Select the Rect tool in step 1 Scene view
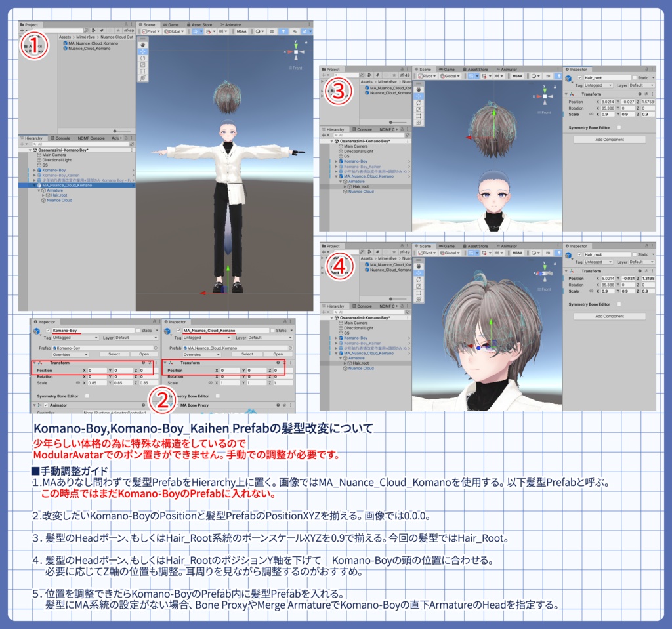Viewport: 672px width, 629px height. (142, 71)
